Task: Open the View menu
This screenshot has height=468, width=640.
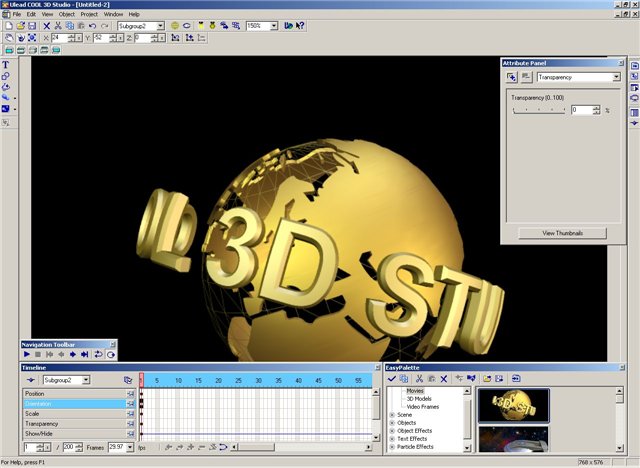Action: coord(47,14)
